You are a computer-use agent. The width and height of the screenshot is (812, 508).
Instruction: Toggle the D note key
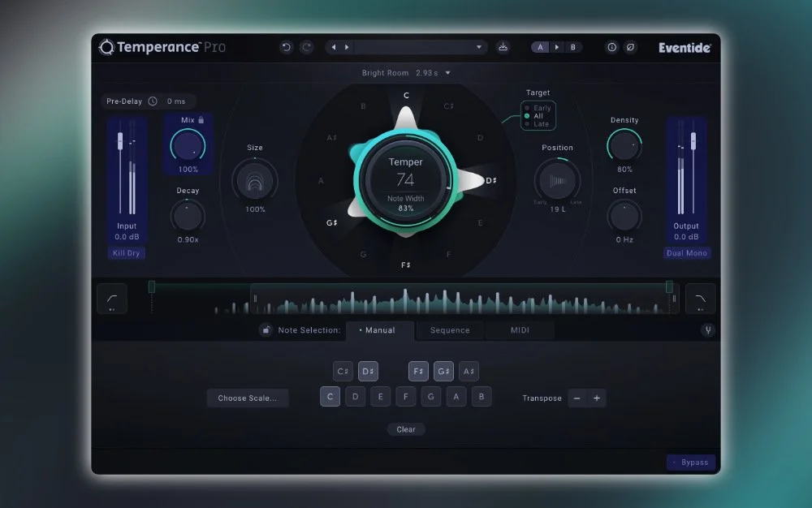356,396
